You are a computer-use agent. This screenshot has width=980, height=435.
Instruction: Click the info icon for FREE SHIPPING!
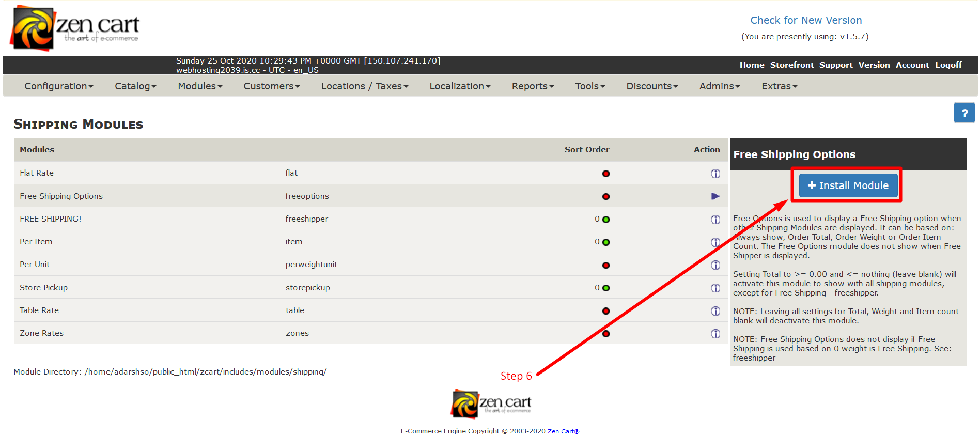tap(715, 220)
